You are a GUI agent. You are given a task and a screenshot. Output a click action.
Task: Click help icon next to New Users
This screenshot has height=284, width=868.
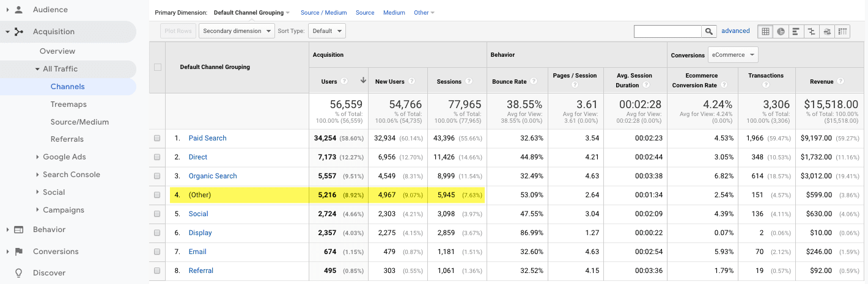click(411, 81)
